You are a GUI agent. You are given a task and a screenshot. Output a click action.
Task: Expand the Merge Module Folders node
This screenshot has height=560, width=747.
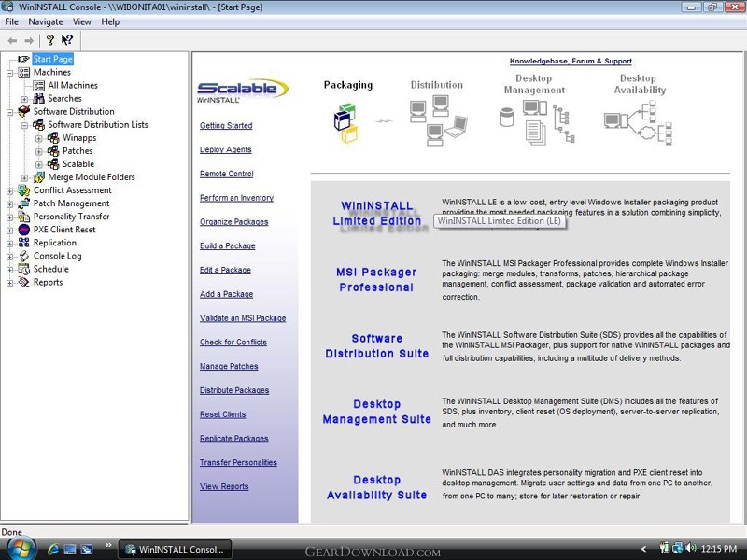(x=24, y=177)
